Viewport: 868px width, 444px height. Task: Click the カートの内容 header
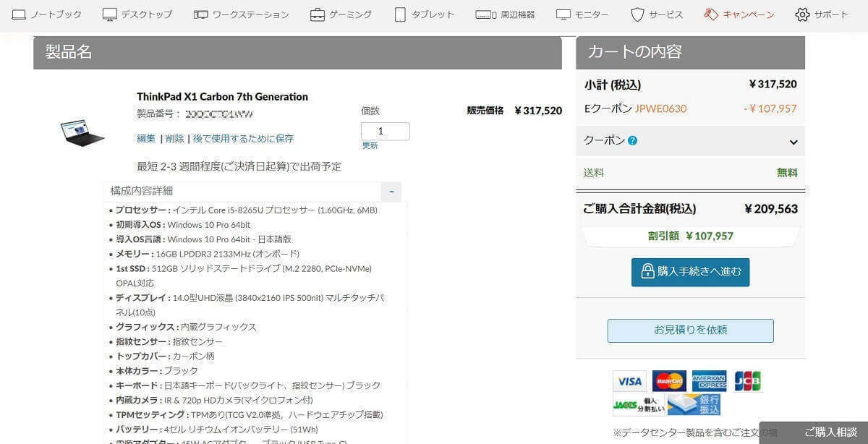pos(635,52)
